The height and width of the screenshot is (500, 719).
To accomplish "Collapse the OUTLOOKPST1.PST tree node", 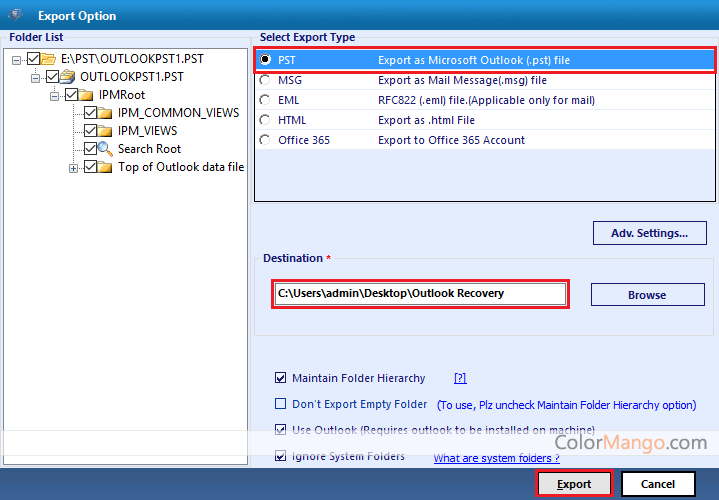I will click(35, 78).
